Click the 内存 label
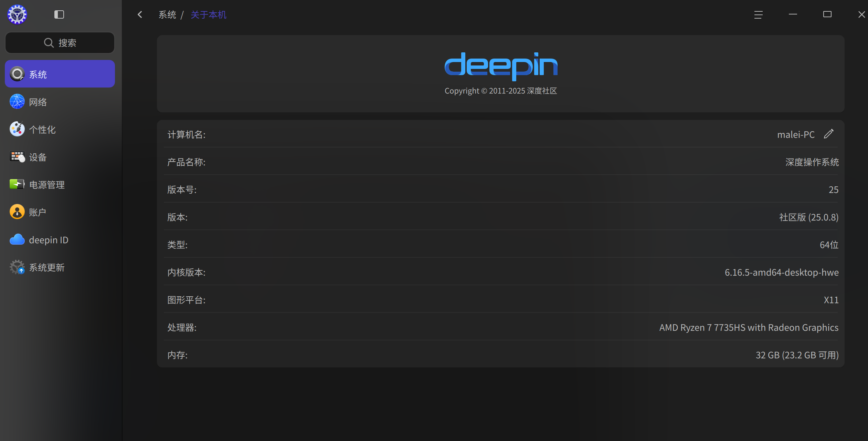The image size is (868, 441). tap(178, 355)
